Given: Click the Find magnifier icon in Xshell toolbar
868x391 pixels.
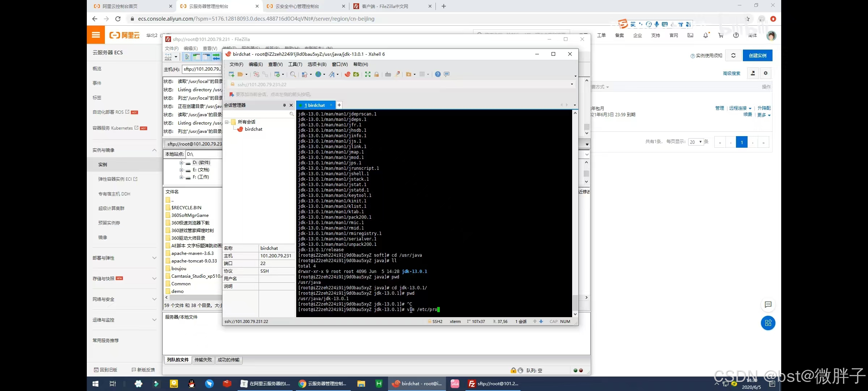Looking at the screenshot, I should [x=293, y=74].
